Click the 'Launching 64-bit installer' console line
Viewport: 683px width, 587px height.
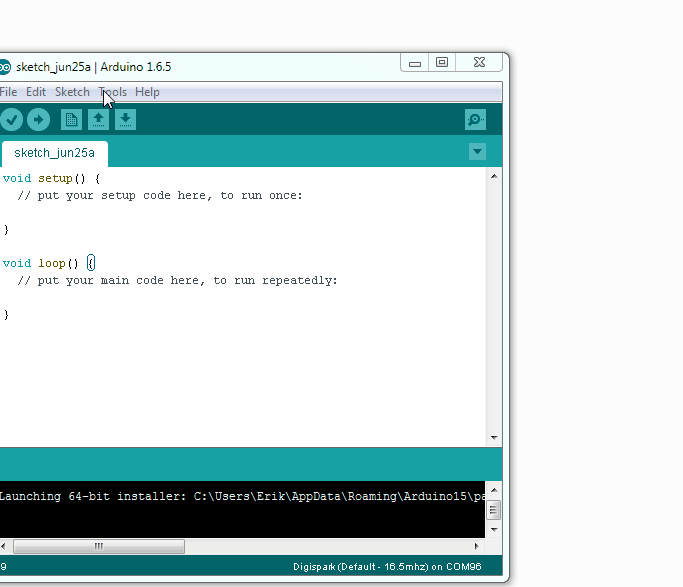click(x=242, y=496)
